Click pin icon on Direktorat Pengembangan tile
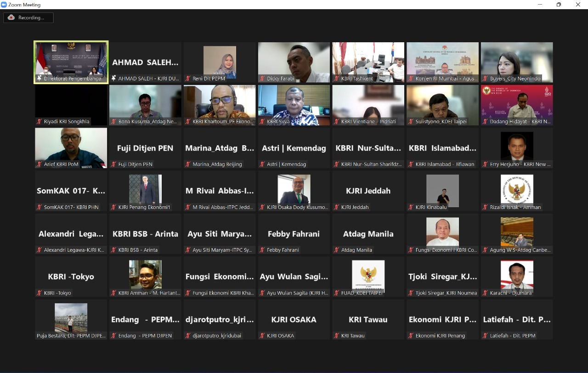The height and width of the screenshot is (373, 588). (40, 79)
